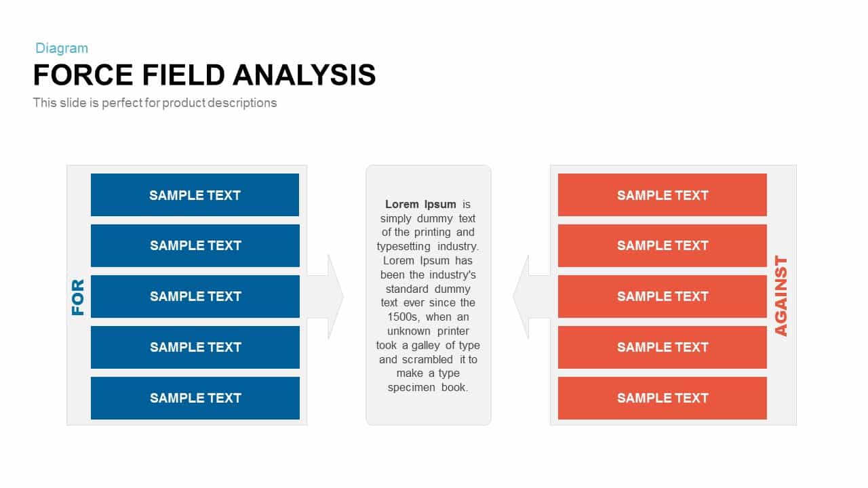868x488 pixels.
Task: Select the fourth red SAMPLE TEXT box
Action: [x=662, y=347]
